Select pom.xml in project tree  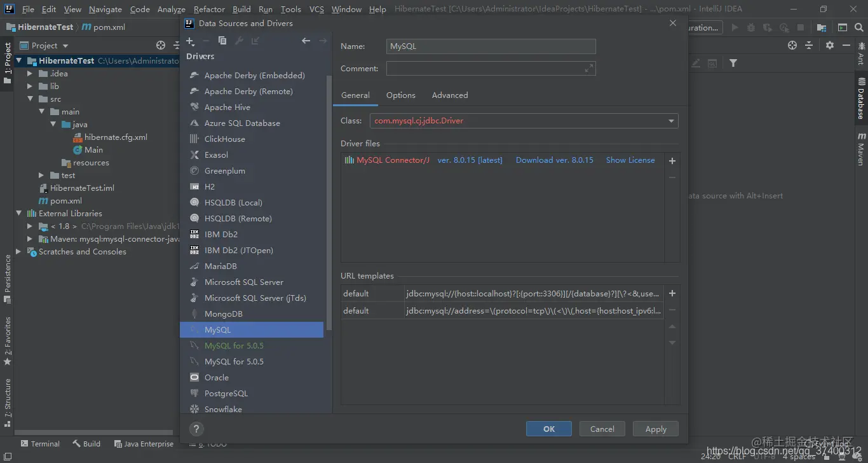66,201
